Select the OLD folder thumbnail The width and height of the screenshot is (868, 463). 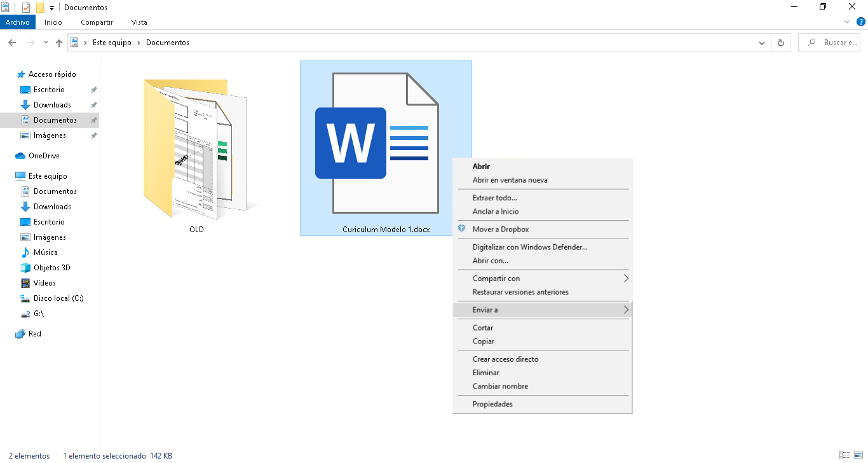click(197, 149)
